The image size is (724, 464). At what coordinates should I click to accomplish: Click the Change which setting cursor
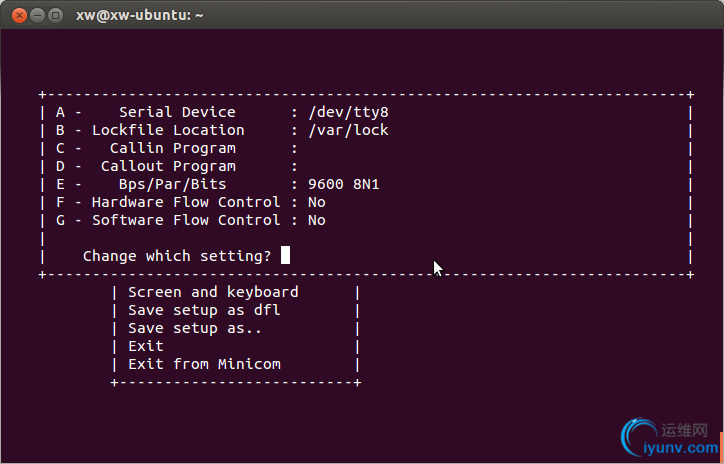pos(285,255)
